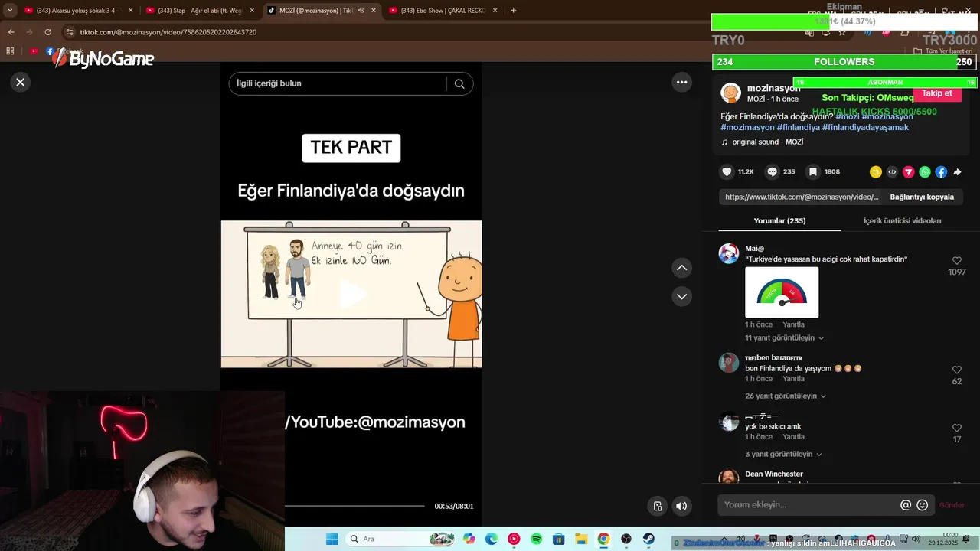Open 'original sound - MOZİ' link
Screen dimensions: 980x551
(767, 142)
